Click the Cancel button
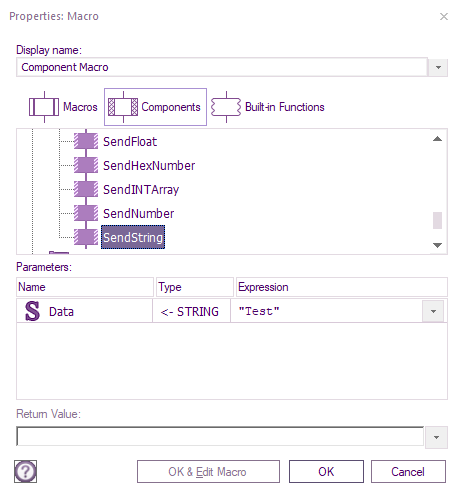Image resolution: width=460 pixels, height=499 pixels. pos(408,471)
